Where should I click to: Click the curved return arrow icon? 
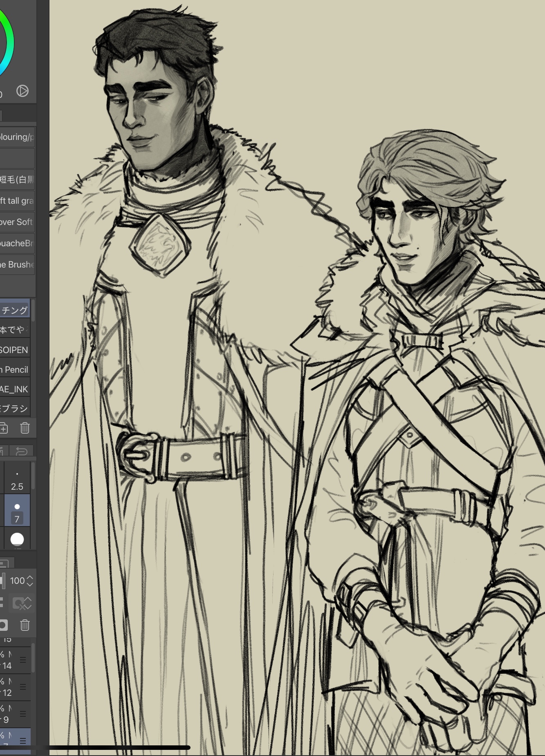coord(21,451)
